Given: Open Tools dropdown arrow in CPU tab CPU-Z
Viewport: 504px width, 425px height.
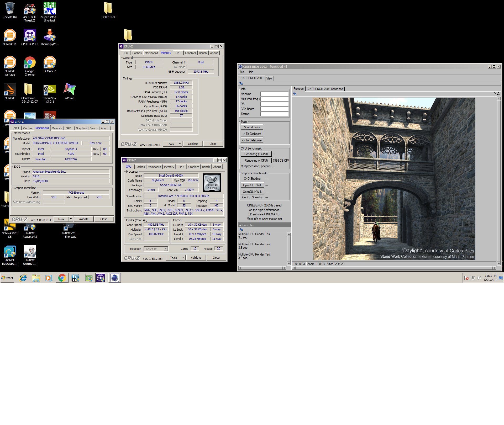Looking at the screenshot, I should (183, 258).
